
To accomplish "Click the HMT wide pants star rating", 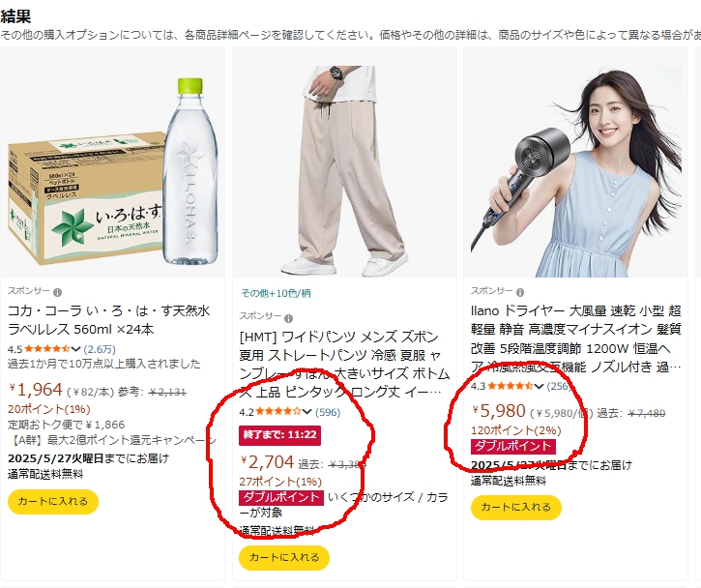I will [x=278, y=411].
